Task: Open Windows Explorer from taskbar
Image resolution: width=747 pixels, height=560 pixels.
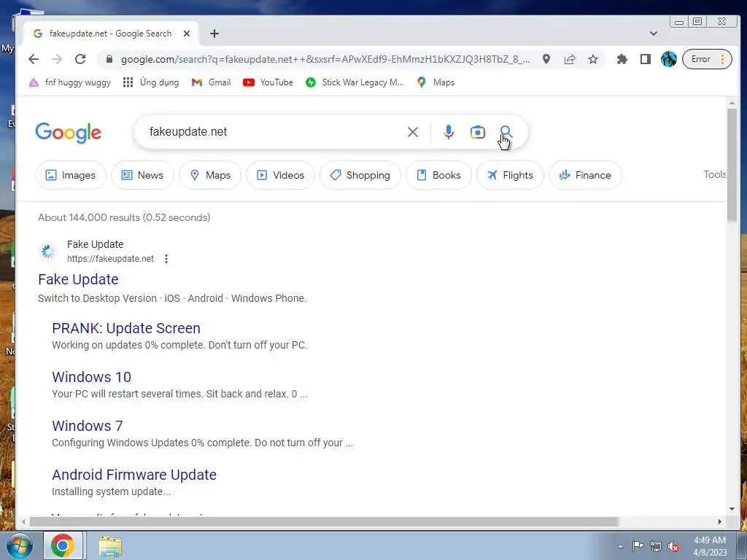Action: click(x=110, y=545)
